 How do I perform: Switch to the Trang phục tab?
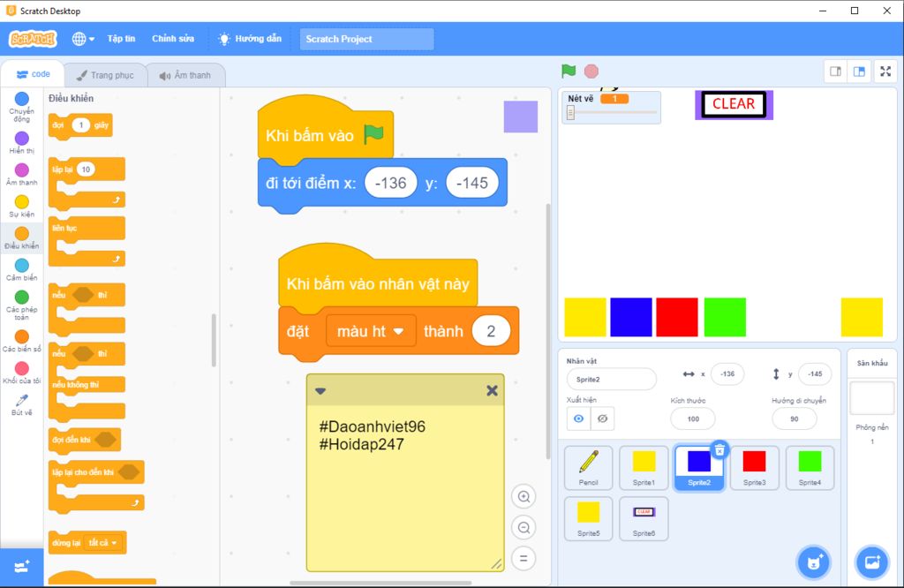click(105, 75)
